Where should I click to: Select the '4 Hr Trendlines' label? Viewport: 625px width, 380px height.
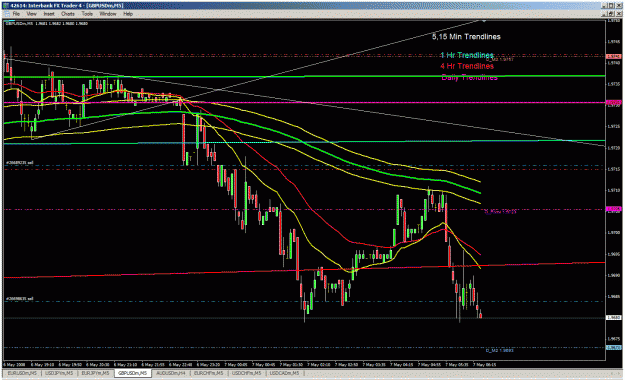tap(467, 66)
